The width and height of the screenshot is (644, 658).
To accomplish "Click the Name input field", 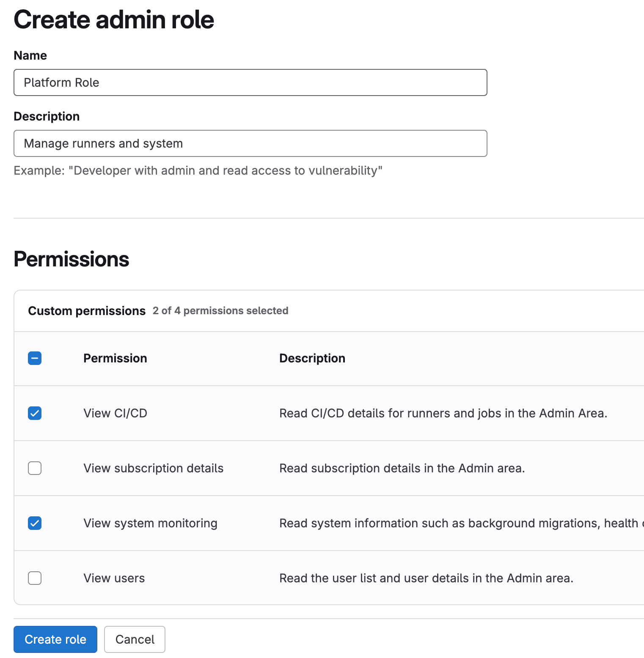I will tap(250, 82).
